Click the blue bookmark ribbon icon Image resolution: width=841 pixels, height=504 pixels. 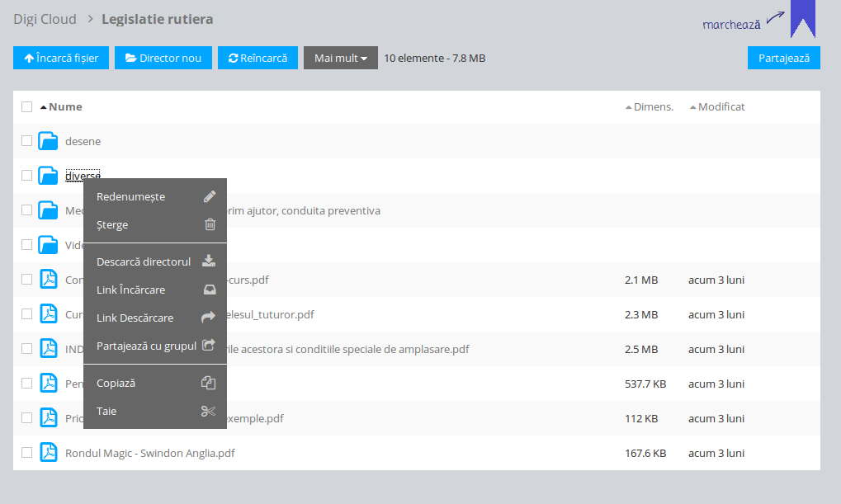(802, 20)
